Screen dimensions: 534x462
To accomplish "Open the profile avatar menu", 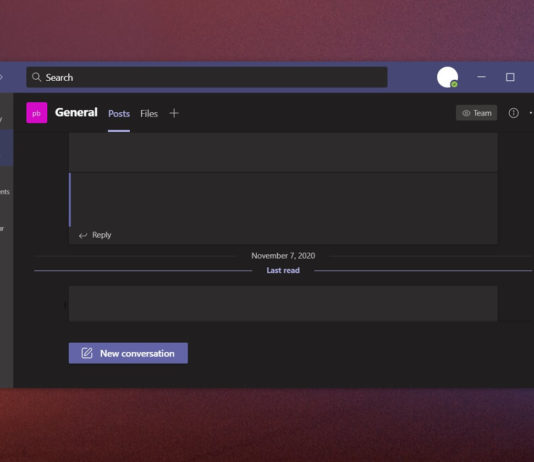I will 447,77.
